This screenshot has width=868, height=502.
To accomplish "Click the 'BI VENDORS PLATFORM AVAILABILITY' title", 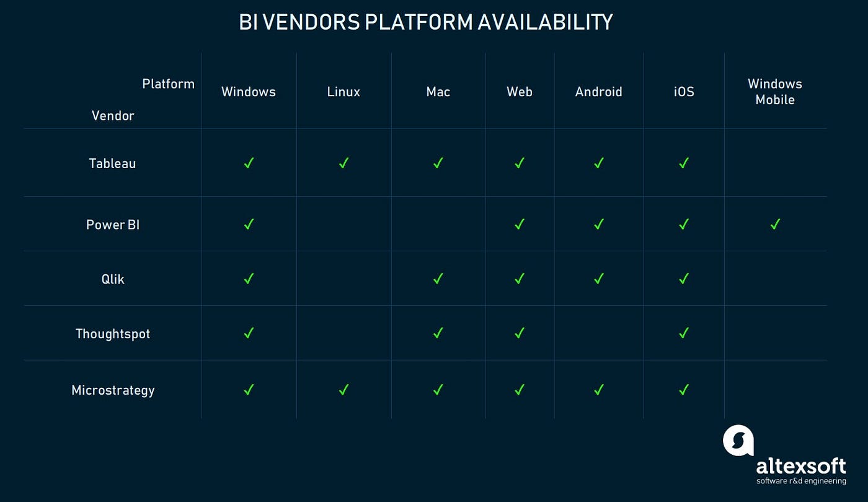I will tap(426, 22).
